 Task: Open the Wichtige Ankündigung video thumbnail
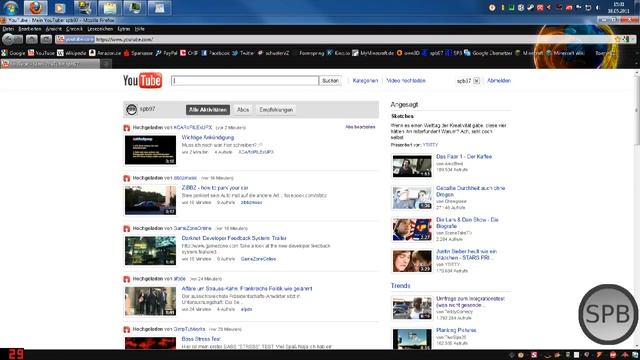[150, 150]
